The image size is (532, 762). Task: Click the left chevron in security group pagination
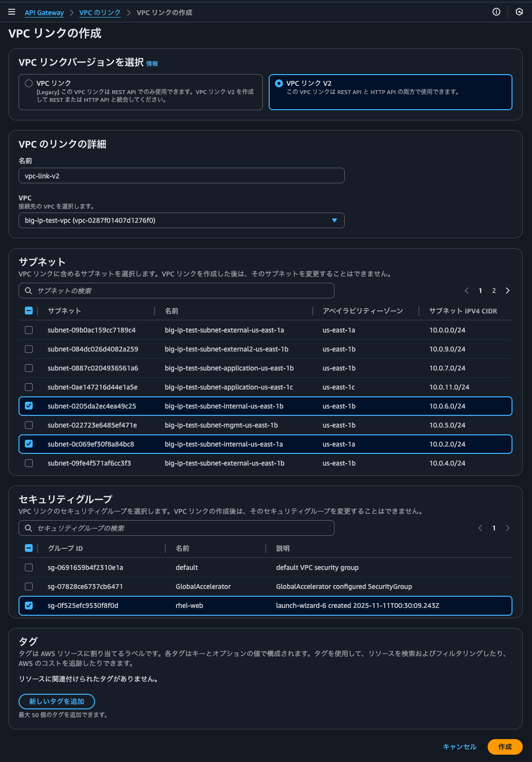[479, 528]
